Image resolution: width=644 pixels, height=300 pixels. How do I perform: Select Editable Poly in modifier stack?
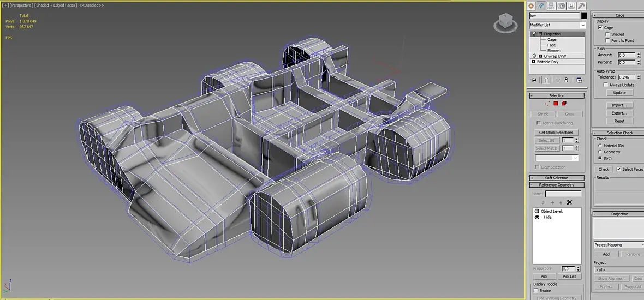coord(547,62)
